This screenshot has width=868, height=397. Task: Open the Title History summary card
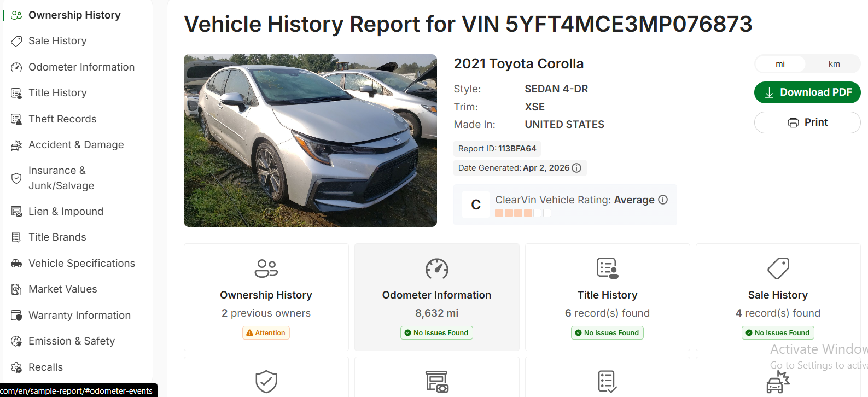click(608, 297)
